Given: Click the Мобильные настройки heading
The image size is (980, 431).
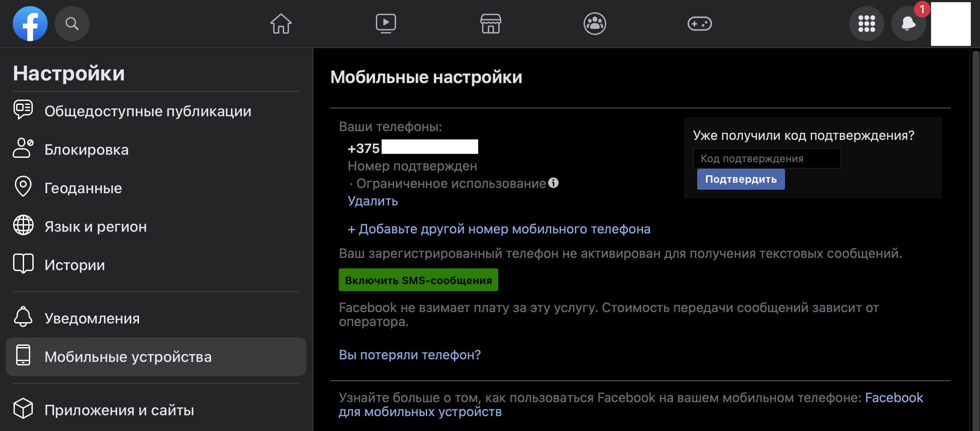Looking at the screenshot, I should 426,77.
